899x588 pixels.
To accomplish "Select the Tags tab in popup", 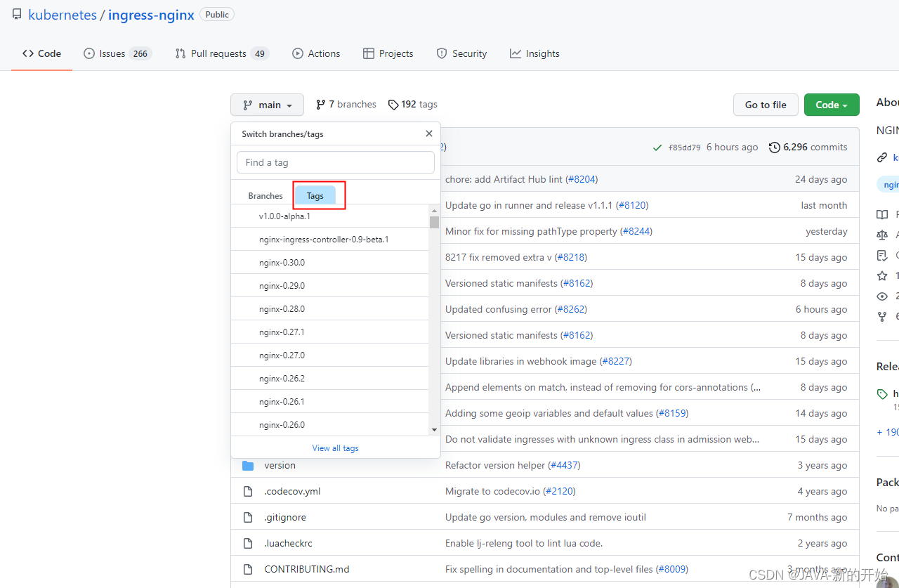I will click(x=315, y=196).
